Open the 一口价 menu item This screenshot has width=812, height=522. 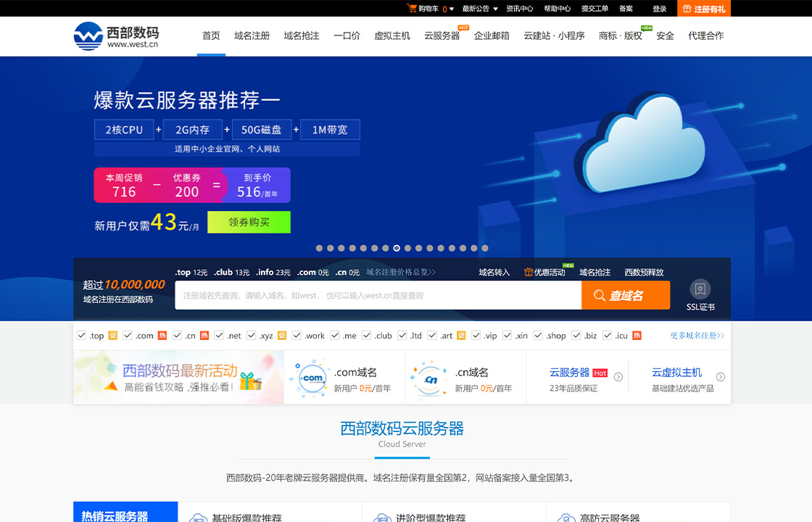[x=347, y=36]
